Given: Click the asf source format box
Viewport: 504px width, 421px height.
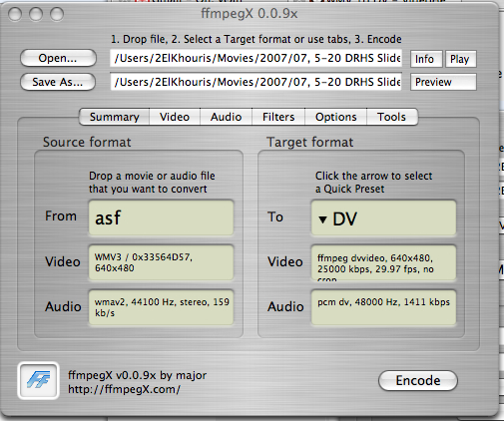Looking at the screenshot, I should (x=161, y=217).
